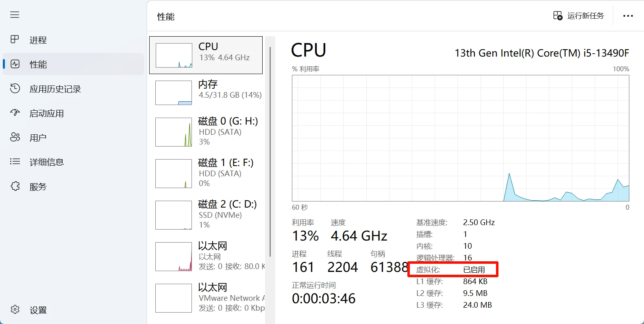Click the 运行新任务 button
Image resolution: width=644 pixels, height=324 pixels.
[579, 15]
